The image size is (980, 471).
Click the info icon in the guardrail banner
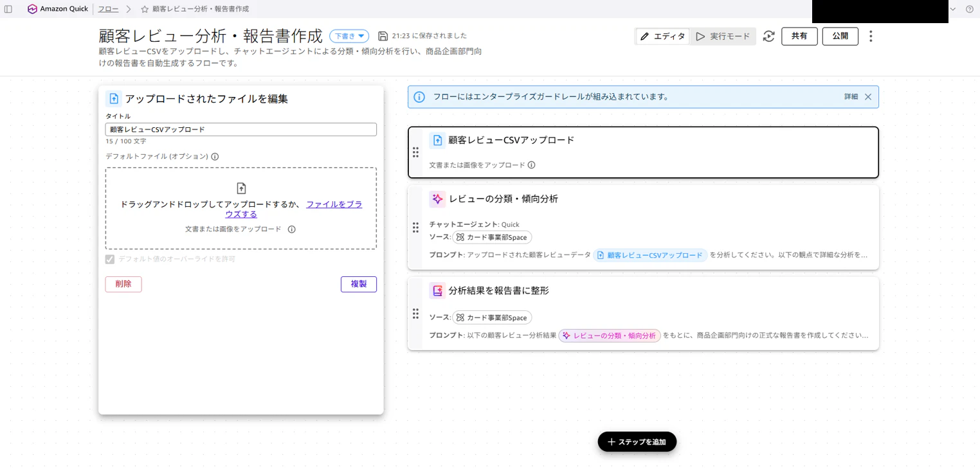click(x=419, y=97)
